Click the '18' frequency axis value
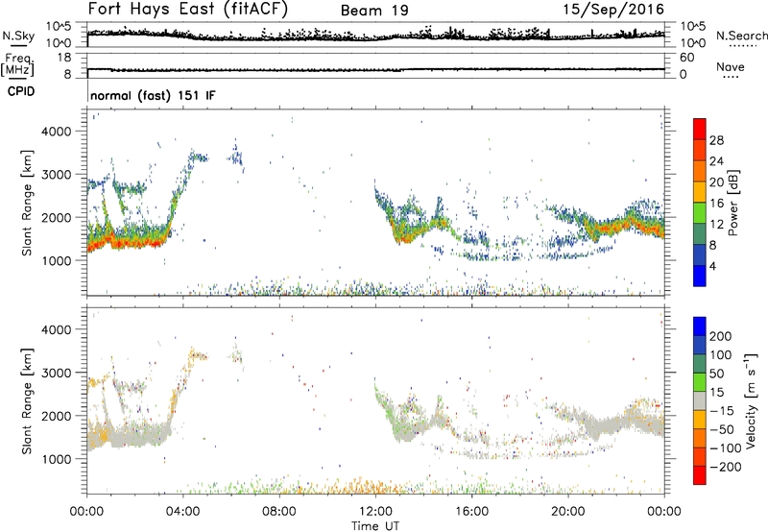Viewport: 768px width, 532px height. coord(64,58)
